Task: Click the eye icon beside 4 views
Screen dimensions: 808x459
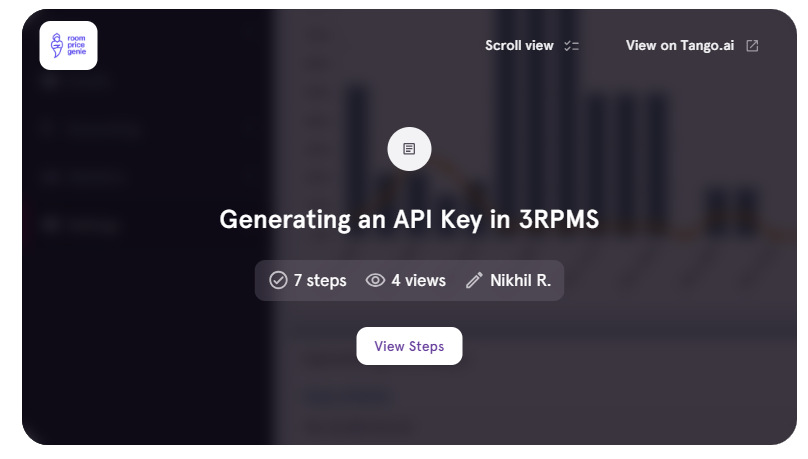Action: 375,280
